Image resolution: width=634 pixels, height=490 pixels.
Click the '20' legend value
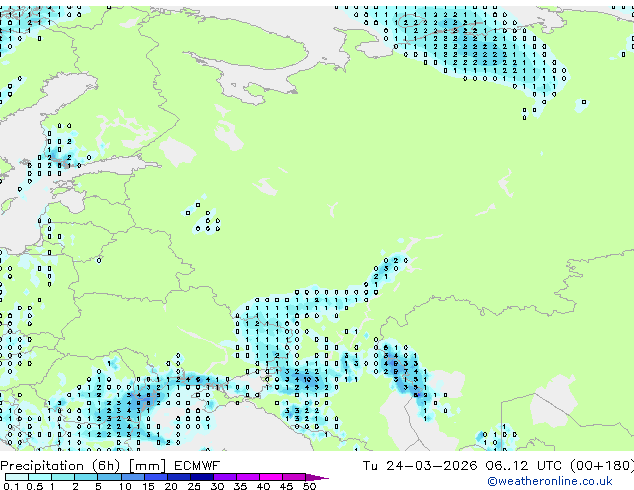pyautogui.click(x=171, y=486)
